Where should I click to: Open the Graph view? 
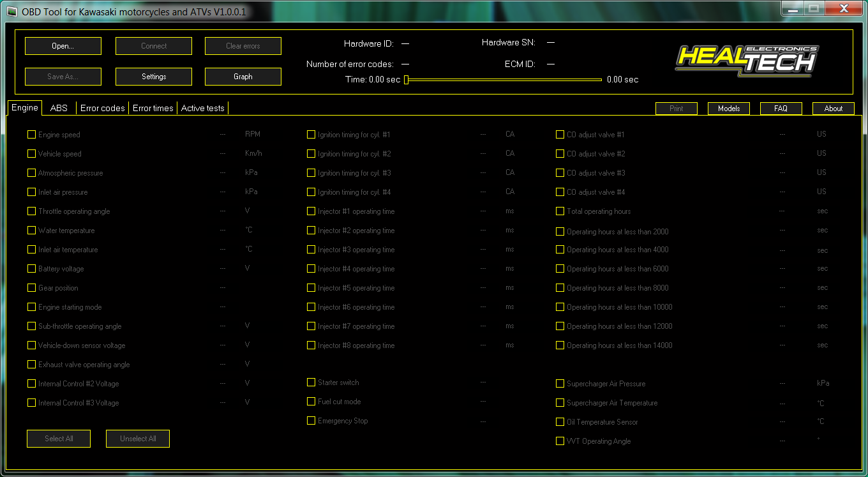pos(243,77)
